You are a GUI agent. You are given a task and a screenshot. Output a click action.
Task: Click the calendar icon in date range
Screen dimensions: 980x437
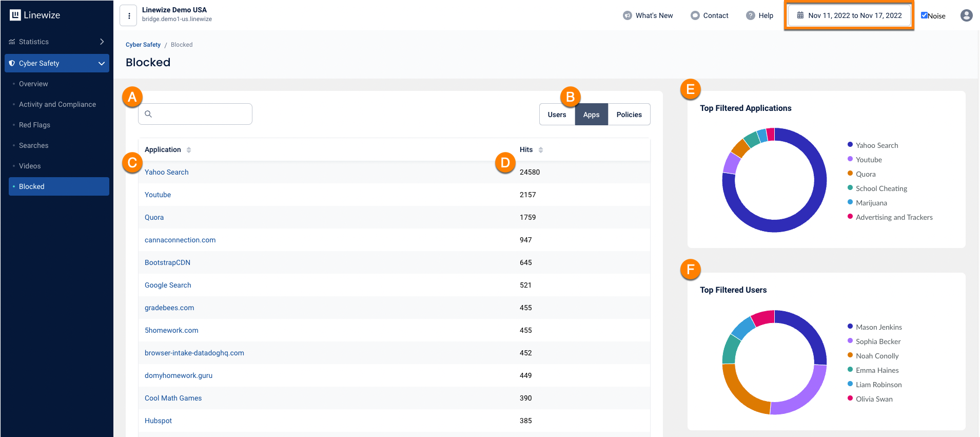point(800,15)
